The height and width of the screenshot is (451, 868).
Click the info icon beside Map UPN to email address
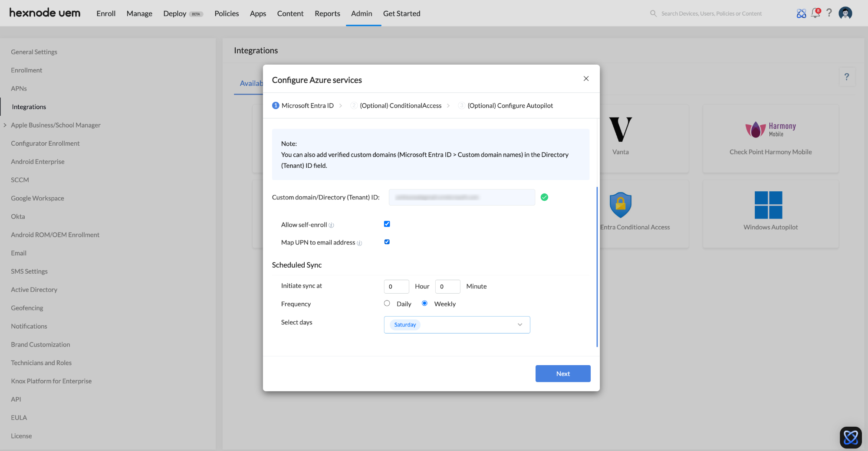pyautogui.click(x=359, y=243)
